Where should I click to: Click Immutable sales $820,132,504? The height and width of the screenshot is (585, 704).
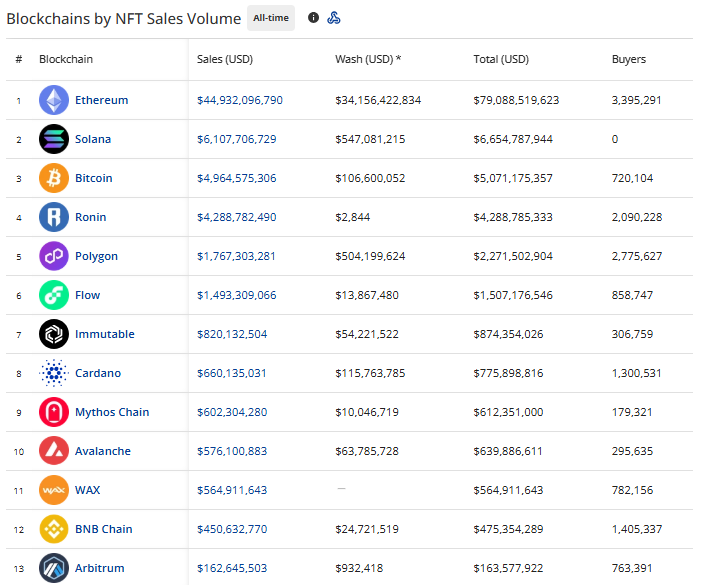[232, 334]
